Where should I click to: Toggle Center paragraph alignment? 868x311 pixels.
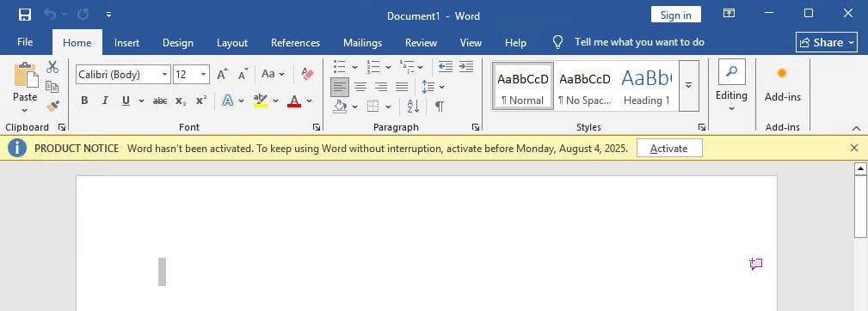click(x=360, y=87)
